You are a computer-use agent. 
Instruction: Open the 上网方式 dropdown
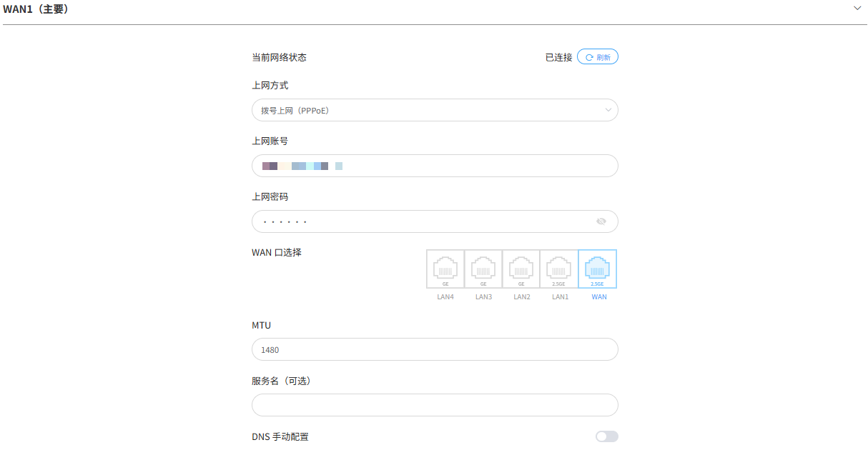(435, 110)
